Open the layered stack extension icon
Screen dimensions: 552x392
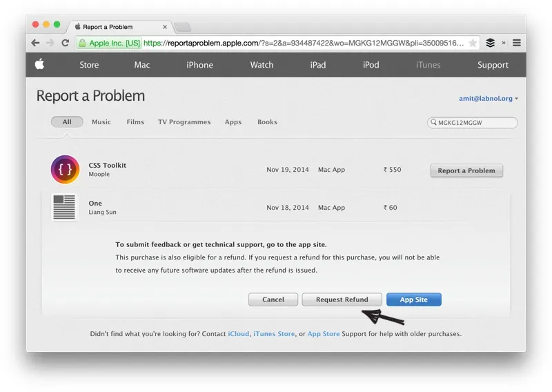click(490, 43)
